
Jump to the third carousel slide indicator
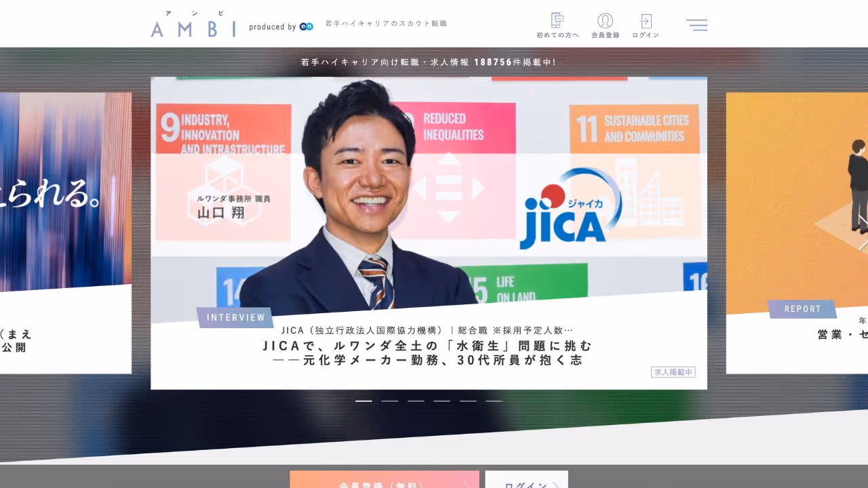click(416, 401)
